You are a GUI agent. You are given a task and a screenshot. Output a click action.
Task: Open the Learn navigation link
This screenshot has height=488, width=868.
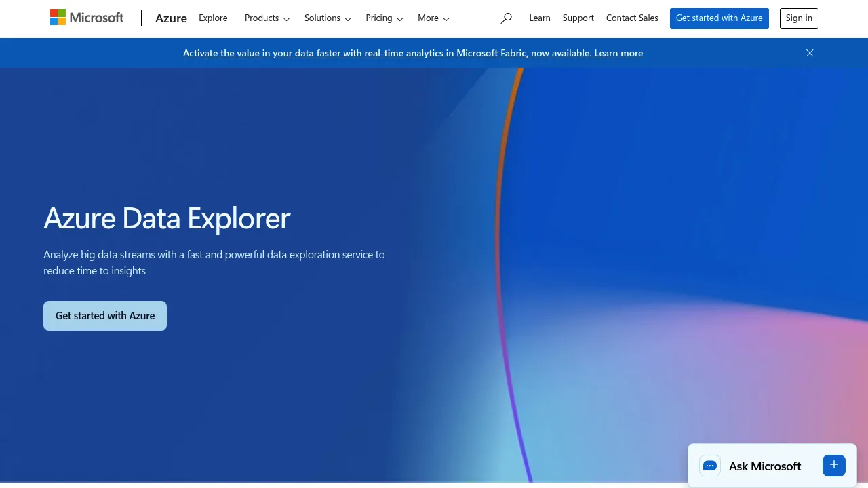[540, 18]
